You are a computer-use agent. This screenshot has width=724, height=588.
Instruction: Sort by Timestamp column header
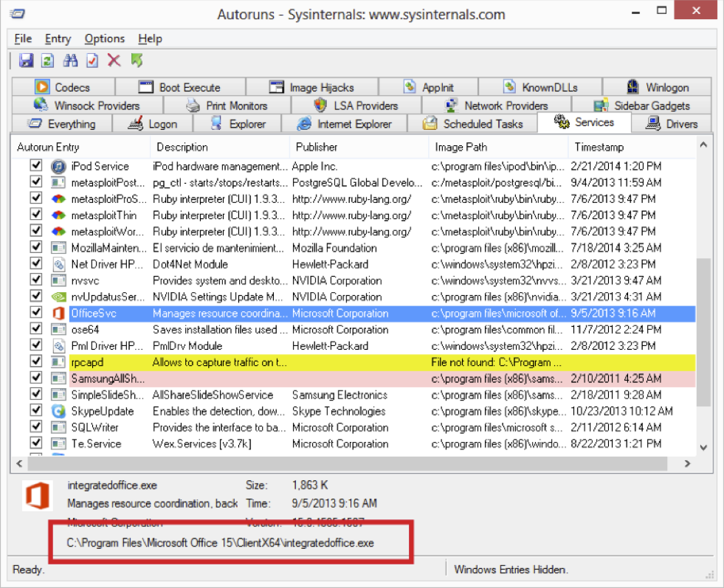point(632,148)
